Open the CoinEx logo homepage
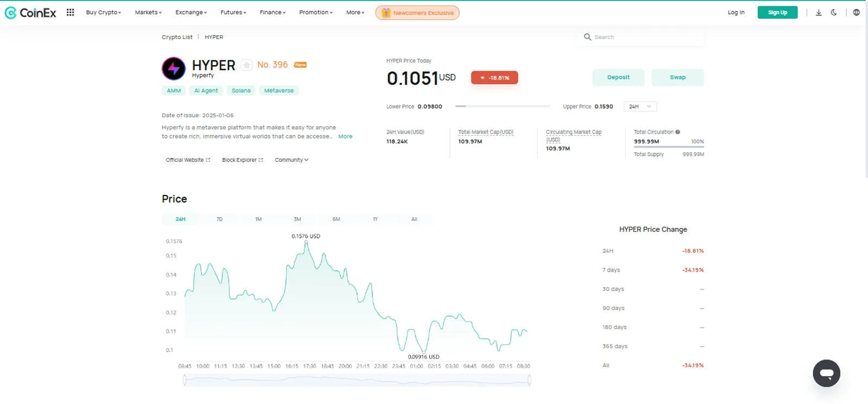The image size is (868, 404). (30, 12)
